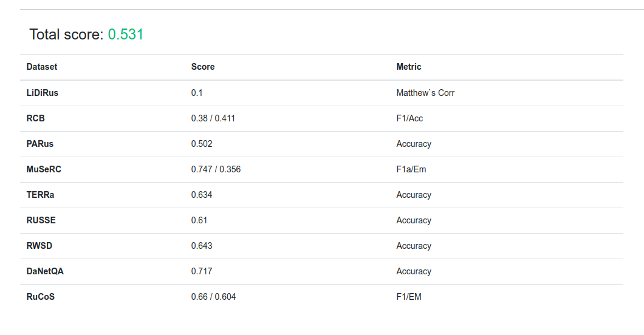The height and width of the screenshot is (335, 644).
Task: Select the PARus dataset row label
Action: [x=40, y=144]
